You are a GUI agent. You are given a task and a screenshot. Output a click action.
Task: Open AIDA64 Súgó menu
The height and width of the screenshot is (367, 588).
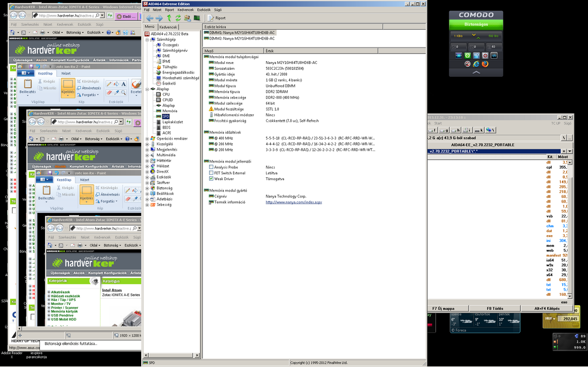[218, 10]
